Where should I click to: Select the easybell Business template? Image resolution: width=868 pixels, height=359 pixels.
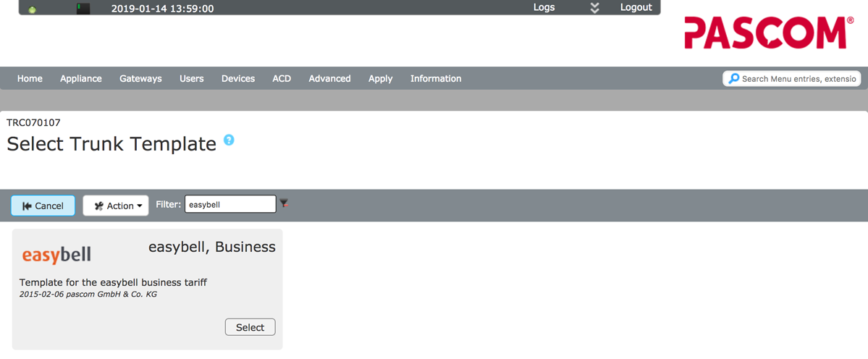pyautogui.click(x=250, y=327)
